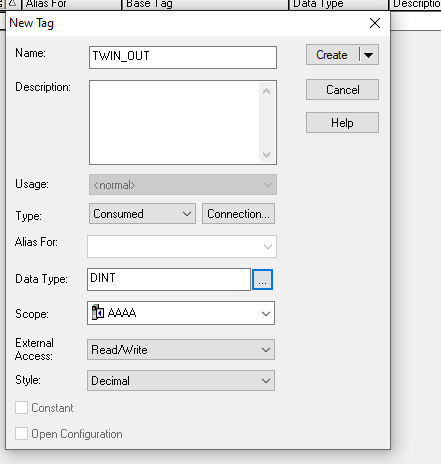Open the Create button dropdown arrow
Viewport: 441px width, 464px height.
(368, 55)
